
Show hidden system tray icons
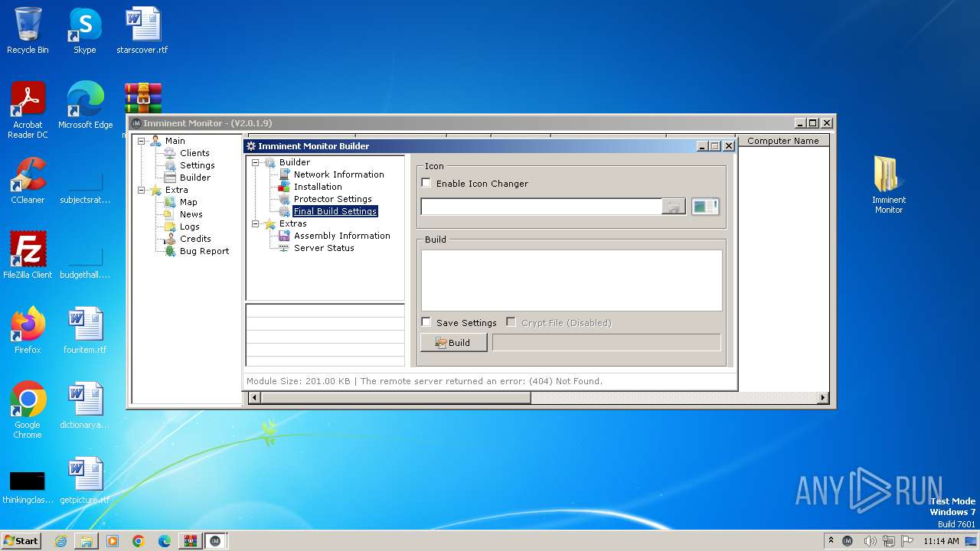831,540
